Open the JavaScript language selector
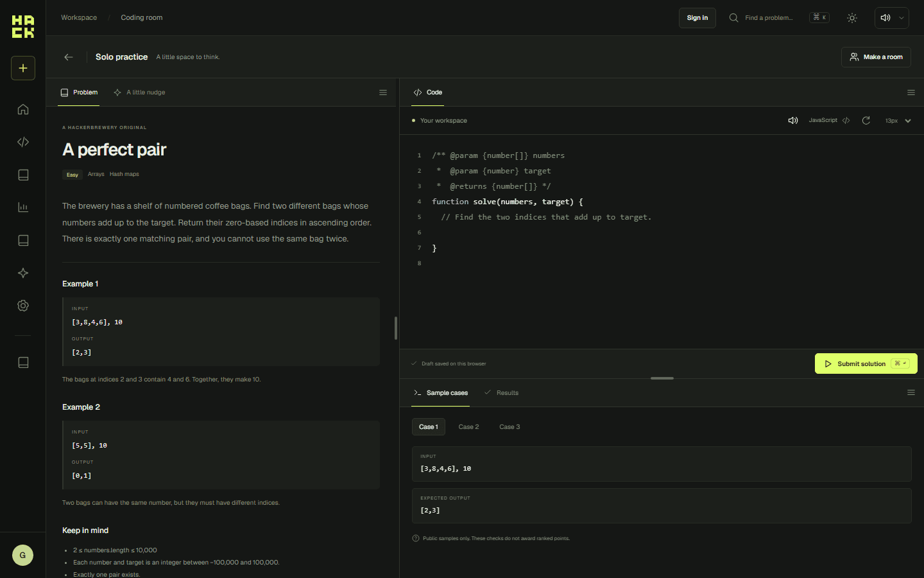This screenshot has width=924, height=578. pyautogui.click(x=829, y=121)
